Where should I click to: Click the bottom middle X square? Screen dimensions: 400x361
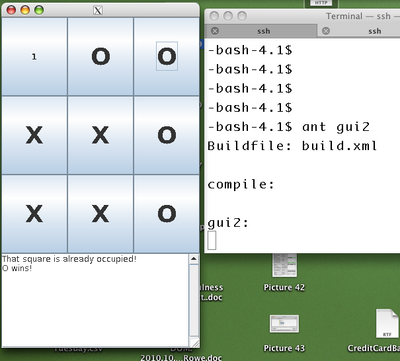(x=100, y=214)
